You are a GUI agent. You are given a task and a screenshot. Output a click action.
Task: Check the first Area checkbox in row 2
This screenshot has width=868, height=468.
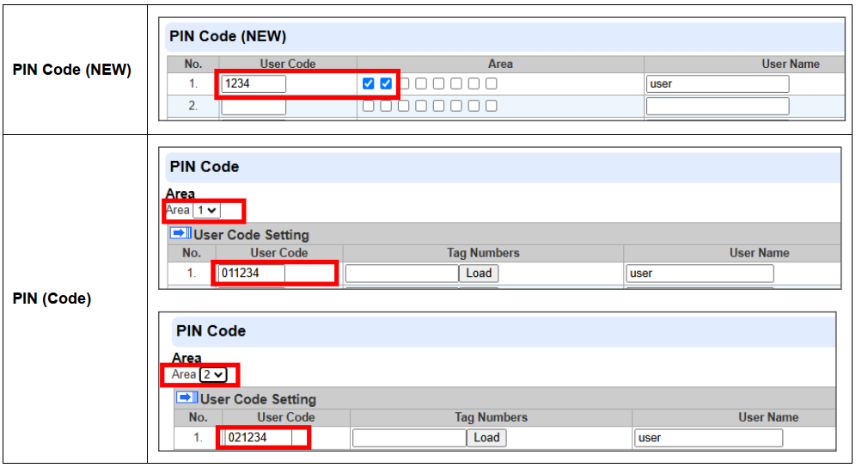tap(369, 106)
